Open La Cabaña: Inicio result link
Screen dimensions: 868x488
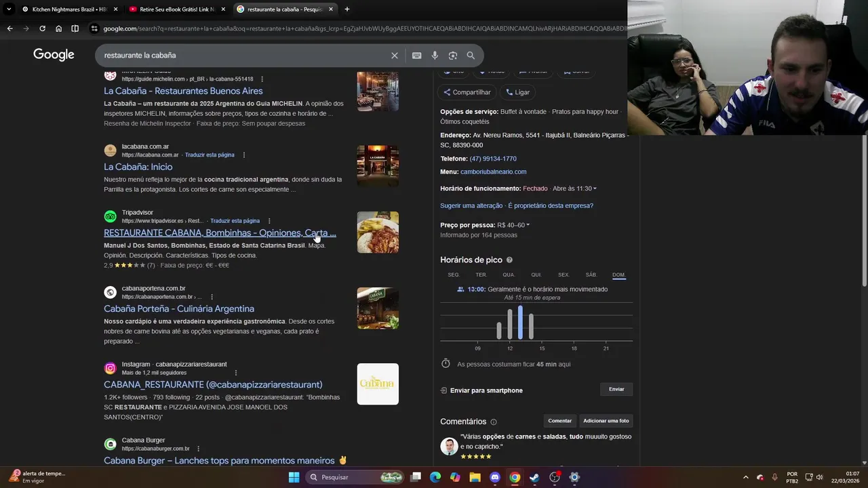(x=138, y=167)
